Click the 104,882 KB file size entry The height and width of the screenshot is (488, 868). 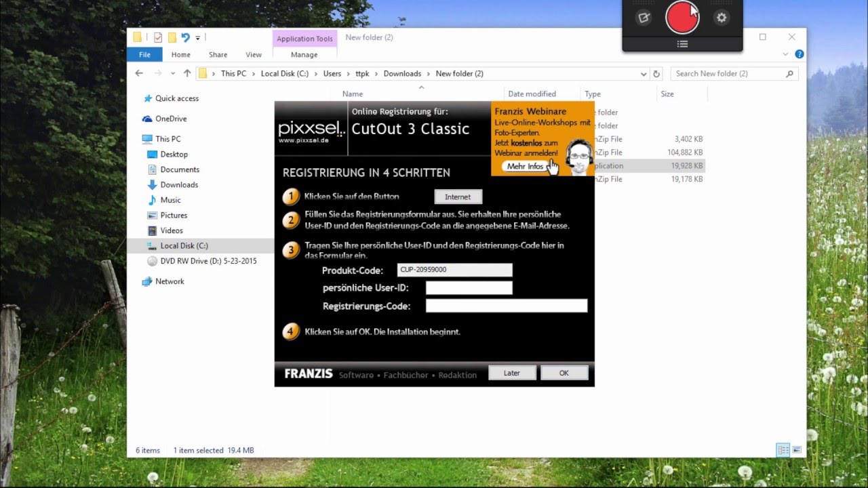coord(685,152)
